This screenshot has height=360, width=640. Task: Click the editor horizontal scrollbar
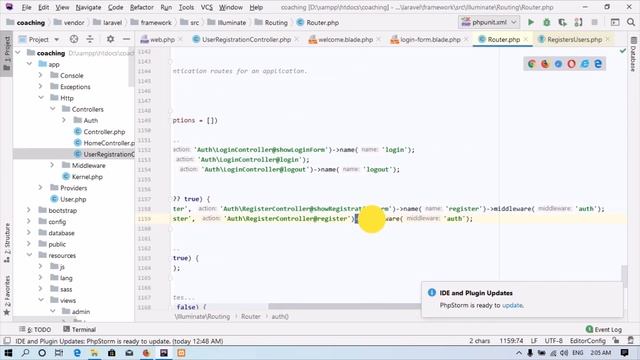(x=345, y=306)
